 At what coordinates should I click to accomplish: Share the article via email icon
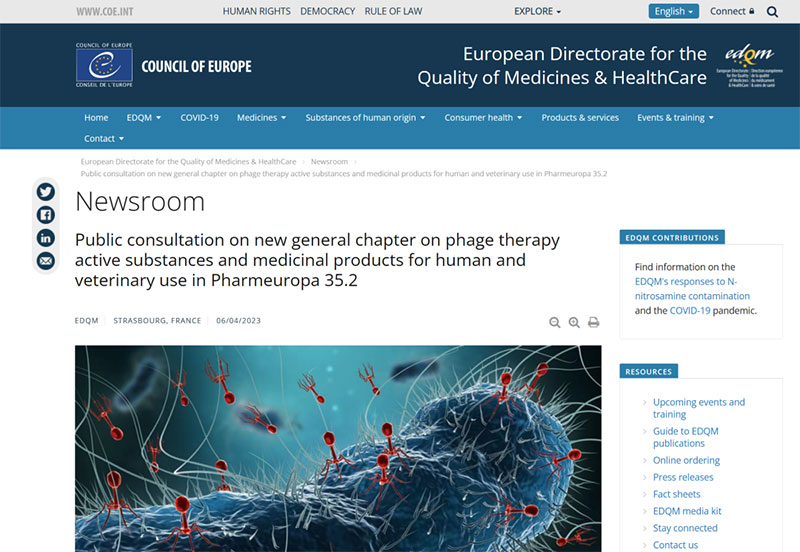pos(45,261)
